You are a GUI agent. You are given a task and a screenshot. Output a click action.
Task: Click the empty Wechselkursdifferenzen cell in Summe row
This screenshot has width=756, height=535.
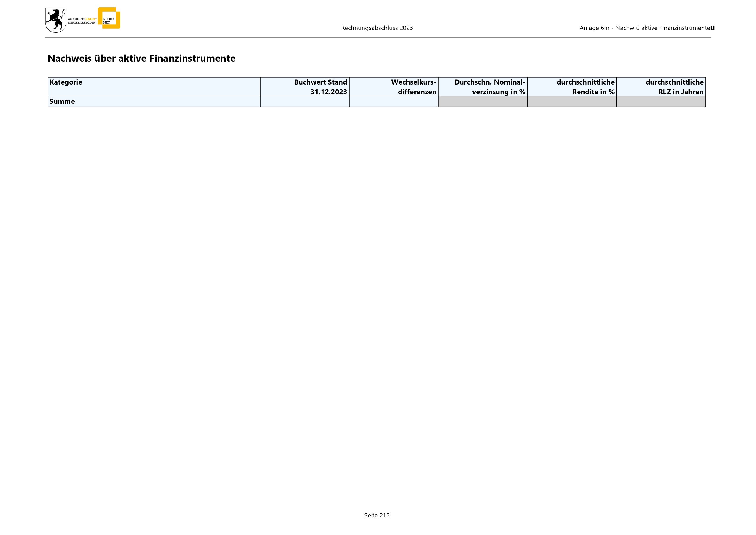coord(394,102)
